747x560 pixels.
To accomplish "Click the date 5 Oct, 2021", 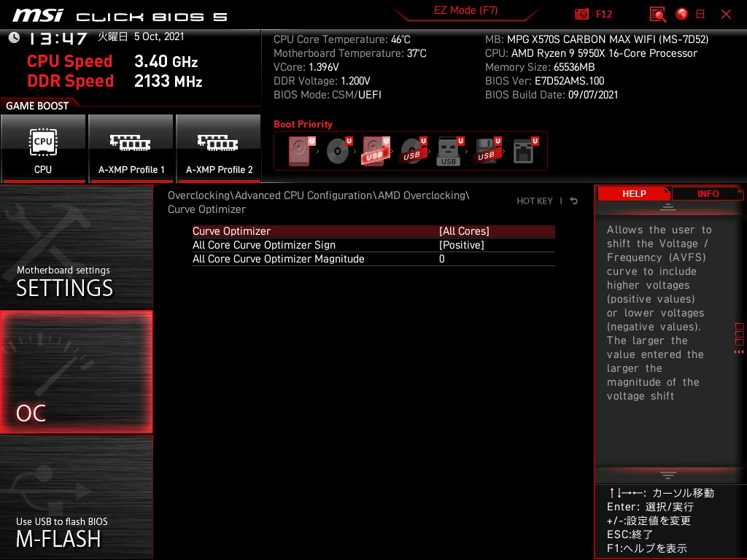I will coord(159,36).
